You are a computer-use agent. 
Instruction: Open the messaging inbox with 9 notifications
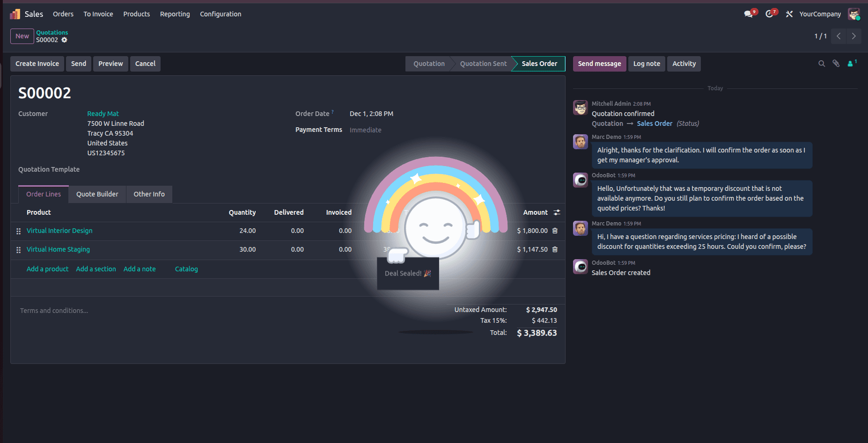[x=748, y=13]
